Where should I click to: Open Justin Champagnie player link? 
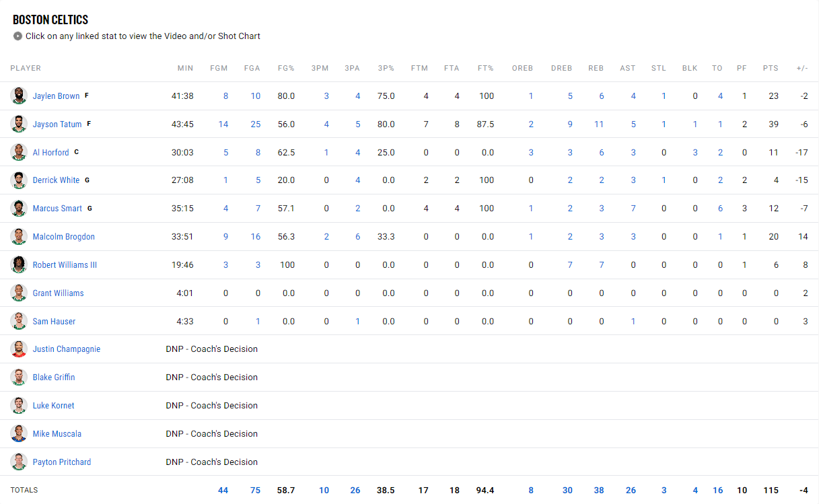coord(67,349)
